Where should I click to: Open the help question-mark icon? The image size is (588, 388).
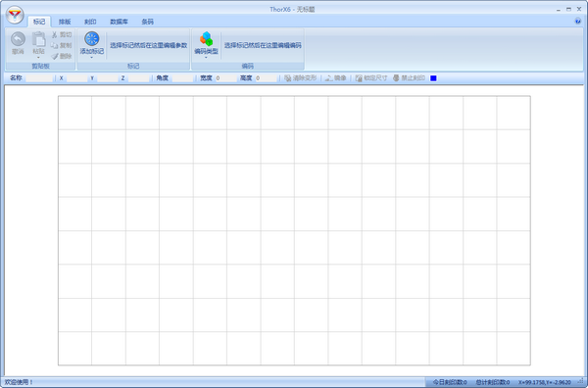pyautogui.click(x=578, y=22)
